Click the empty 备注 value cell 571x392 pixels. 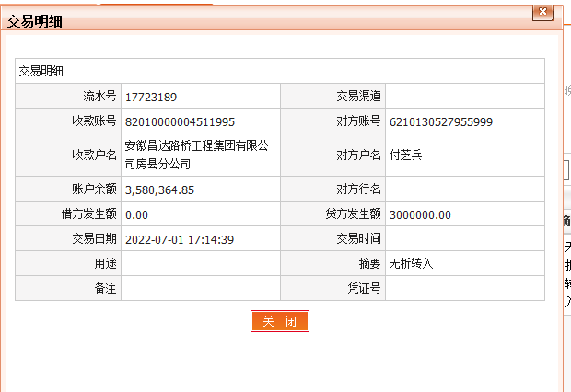click(200, 288)
